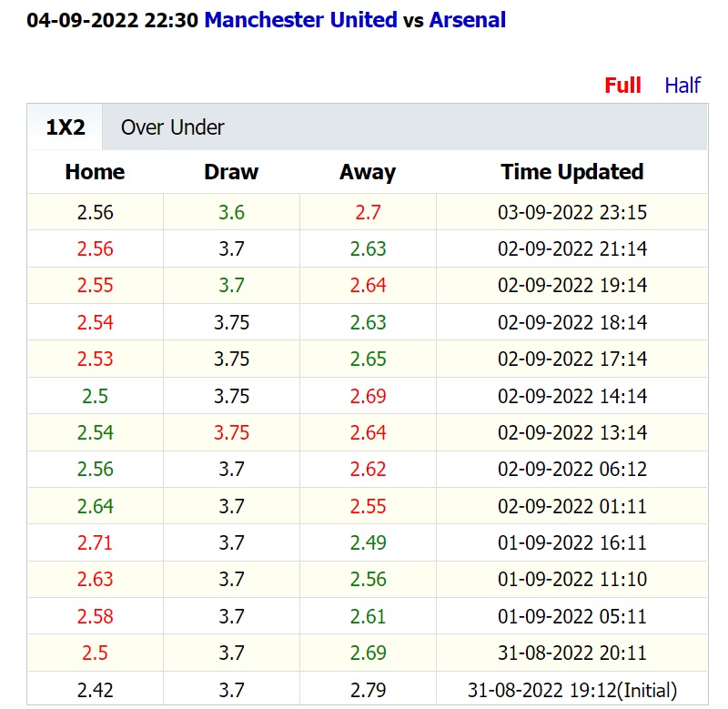Click the 31-08-2022 19:12 initial timestamp
The image size is (728, 709).
coord(571,691)
